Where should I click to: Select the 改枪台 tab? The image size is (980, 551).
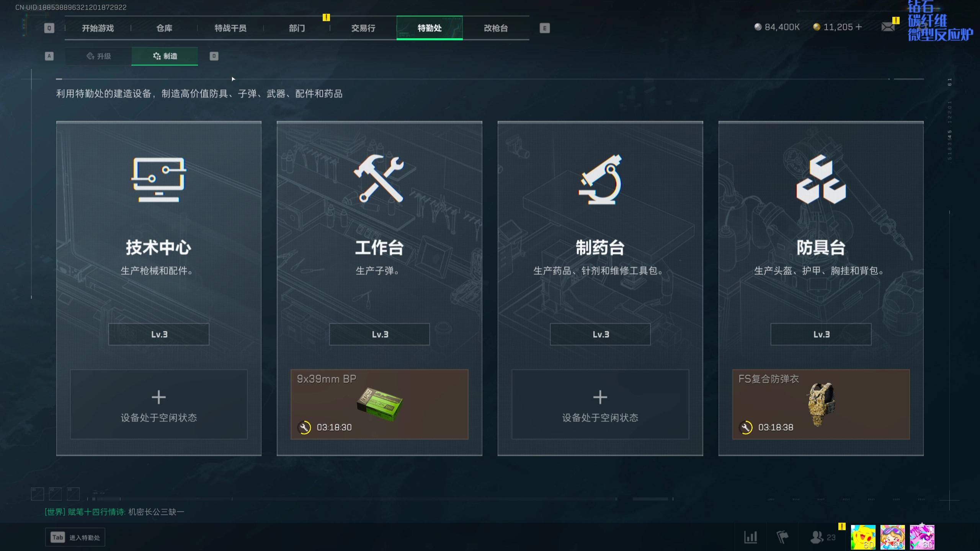pos(496,28)
